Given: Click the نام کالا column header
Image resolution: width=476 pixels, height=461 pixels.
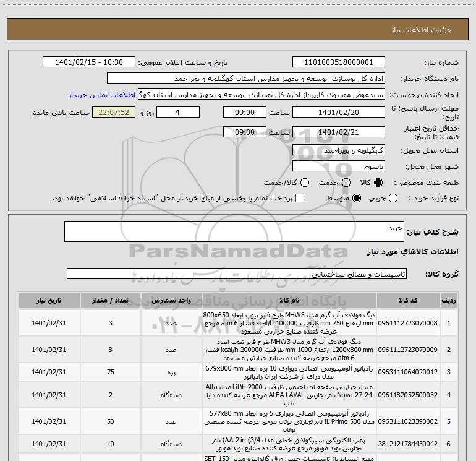Looking at the screenshot, I should coord(289,300).
